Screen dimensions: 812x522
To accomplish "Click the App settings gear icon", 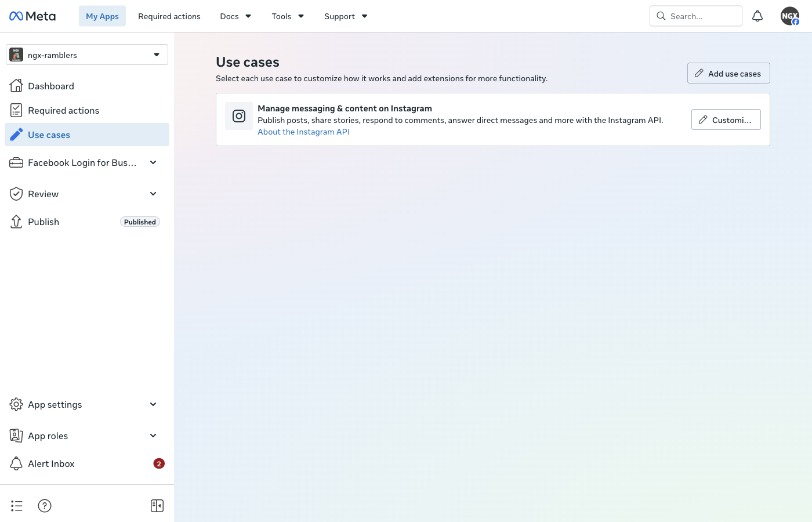I will pyautogui.click(x=16, y=404).
